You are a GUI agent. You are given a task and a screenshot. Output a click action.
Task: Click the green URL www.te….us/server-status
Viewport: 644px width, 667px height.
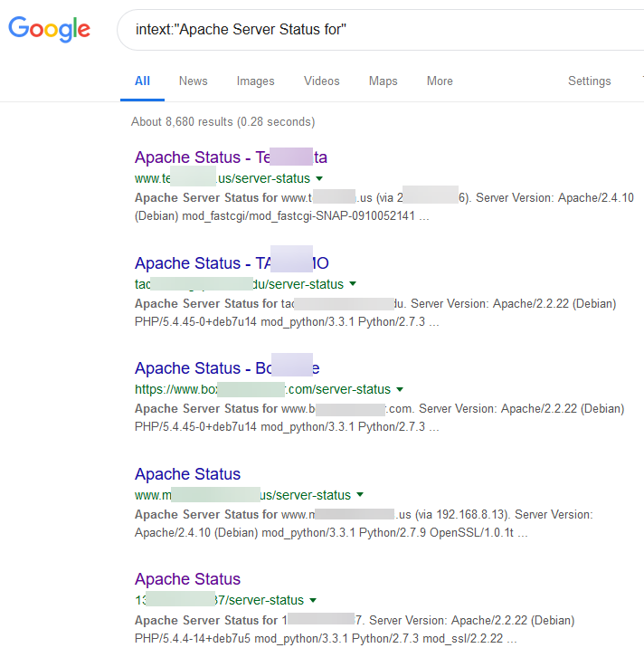tap(223, 178)
